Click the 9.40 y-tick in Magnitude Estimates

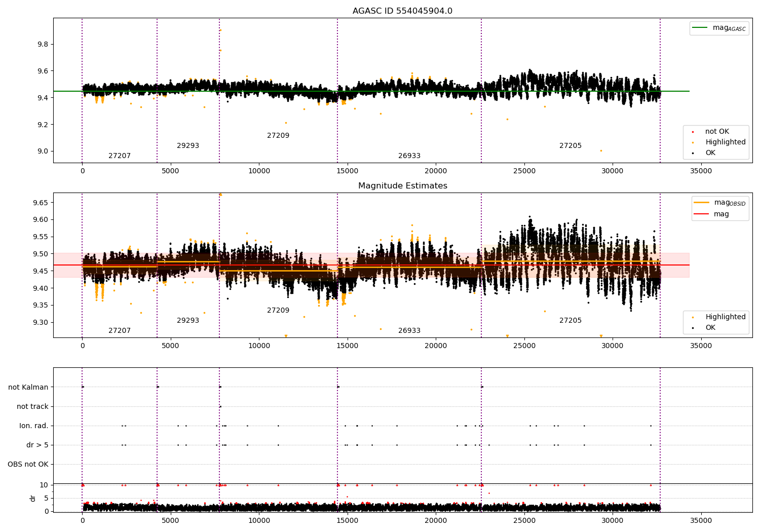(x=41, y=288)
